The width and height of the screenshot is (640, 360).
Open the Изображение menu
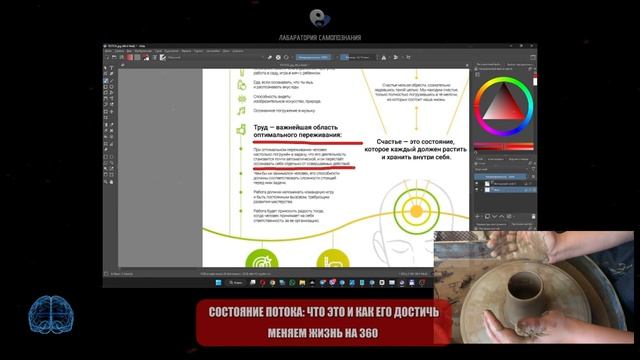pos(143,51)
